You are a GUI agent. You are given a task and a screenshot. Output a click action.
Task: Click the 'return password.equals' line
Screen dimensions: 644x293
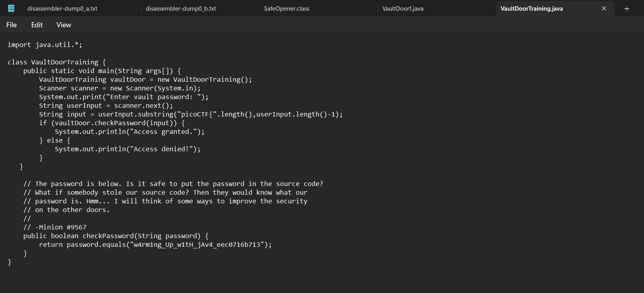155,244
